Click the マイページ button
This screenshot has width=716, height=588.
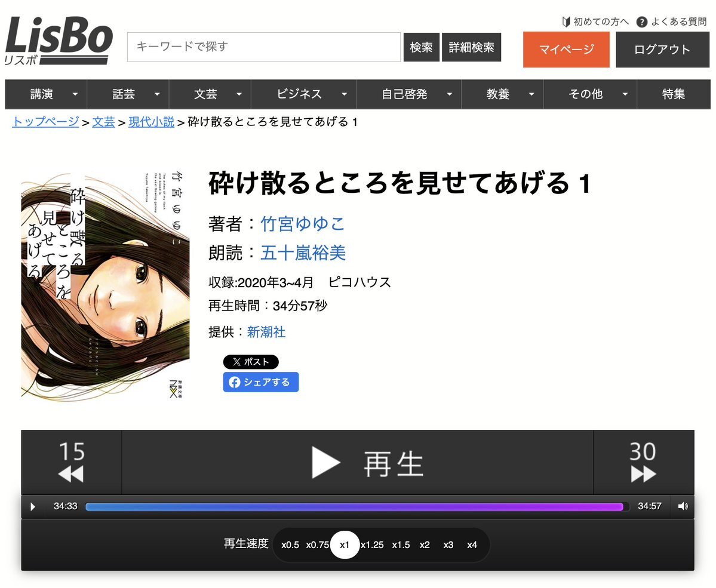pyautogui.click(x=566, y=50)
